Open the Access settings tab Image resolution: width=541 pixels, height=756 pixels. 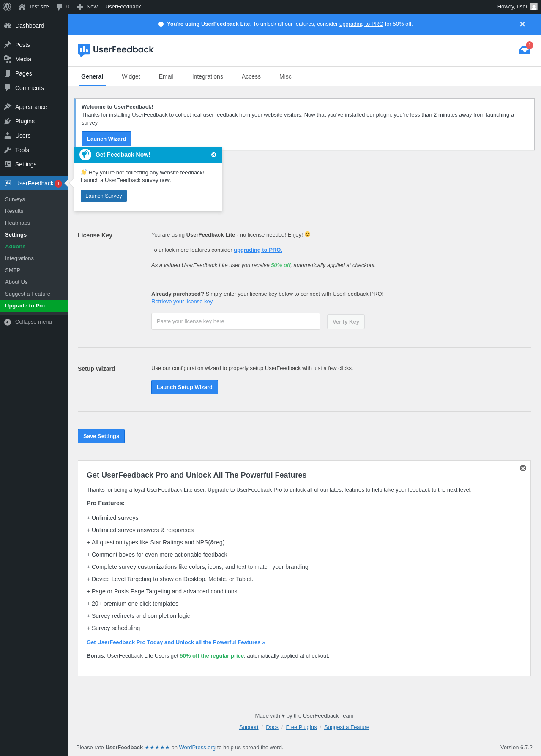(x=251, y=76)
